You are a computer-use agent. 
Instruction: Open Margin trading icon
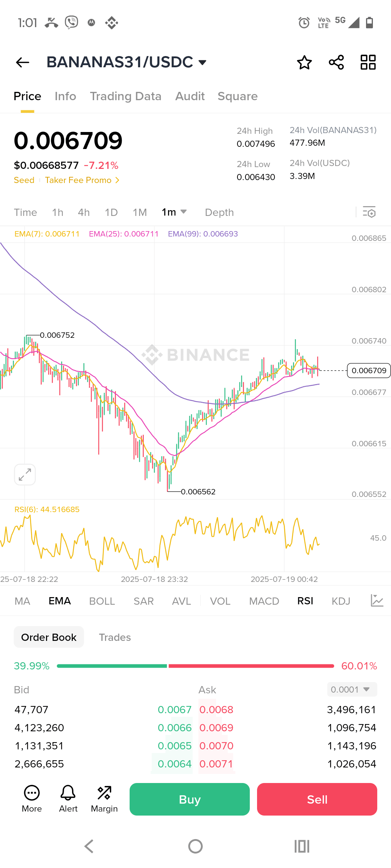tap(104, 799)
